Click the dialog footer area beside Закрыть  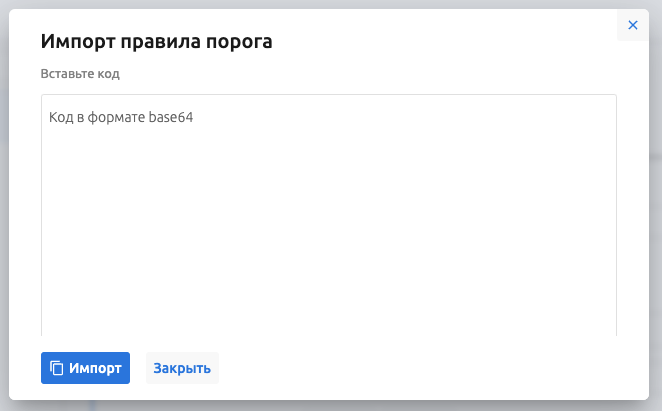coord(420,368)
